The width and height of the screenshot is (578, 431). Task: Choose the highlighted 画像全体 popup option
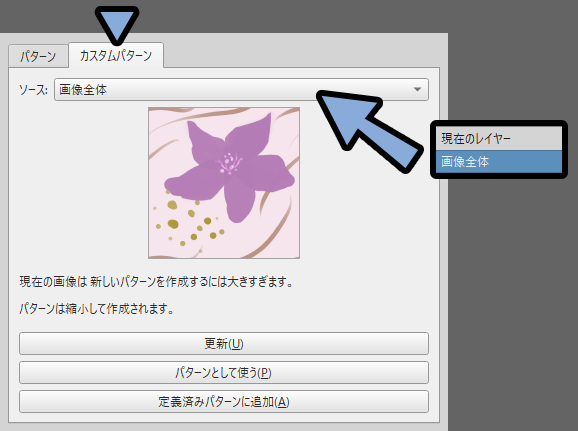[499, 161]
